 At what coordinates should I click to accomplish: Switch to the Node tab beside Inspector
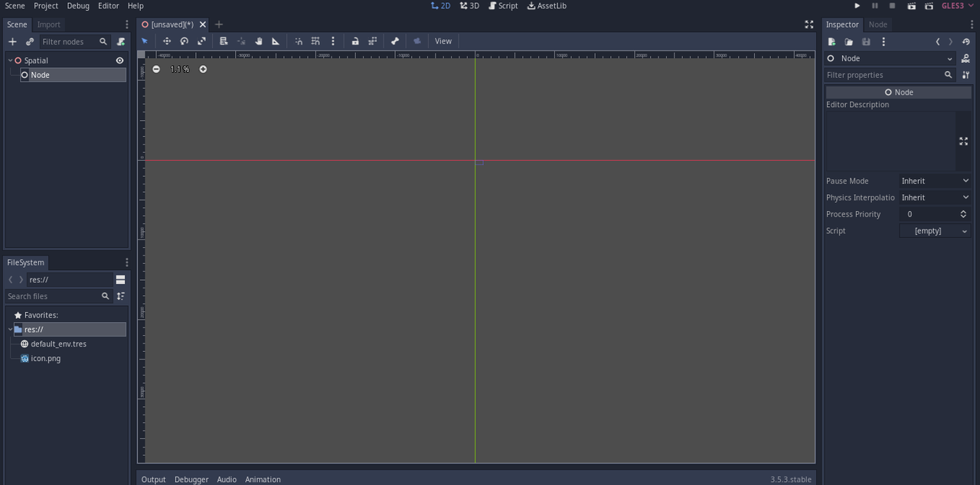(x=878, y=24)
